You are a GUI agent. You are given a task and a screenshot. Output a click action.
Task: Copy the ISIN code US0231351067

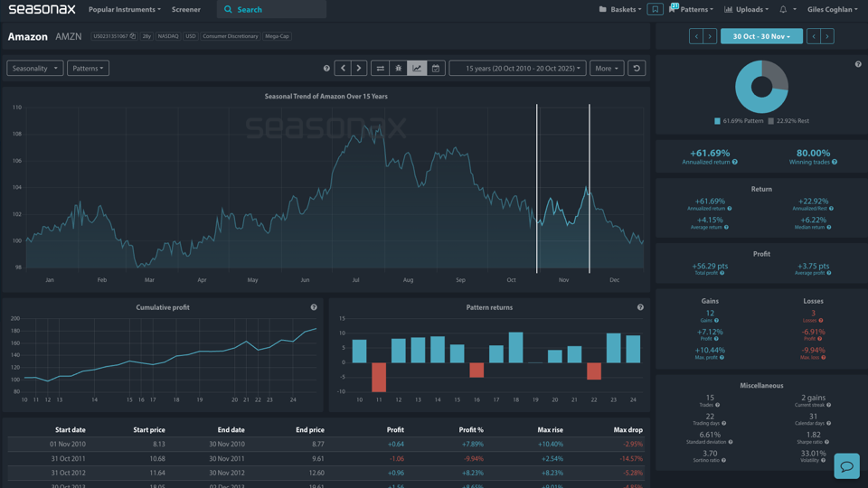point(132,36)
